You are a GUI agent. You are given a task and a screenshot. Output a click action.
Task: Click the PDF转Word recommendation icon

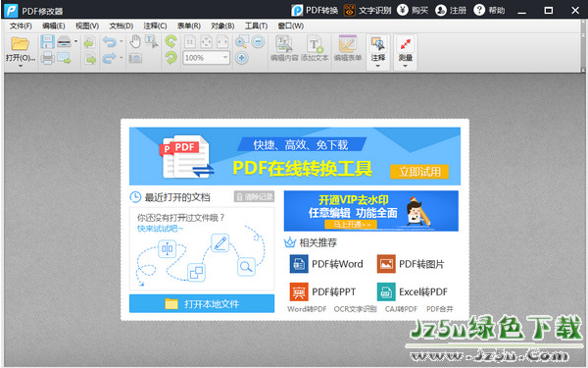coord(299,264)
